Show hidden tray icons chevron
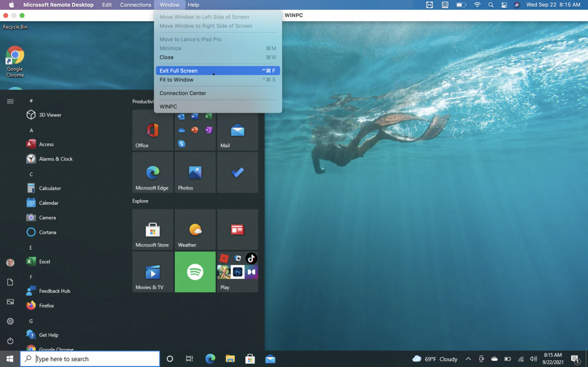Image resolution: width=588 pixels, height=367 pixels. (468, 359)
